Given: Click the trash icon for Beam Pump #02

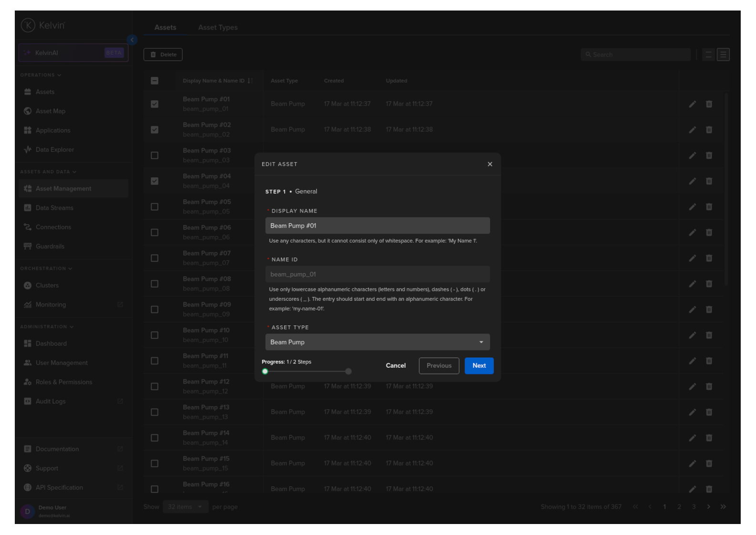Looking at the screenshot, I should point(709,130).
